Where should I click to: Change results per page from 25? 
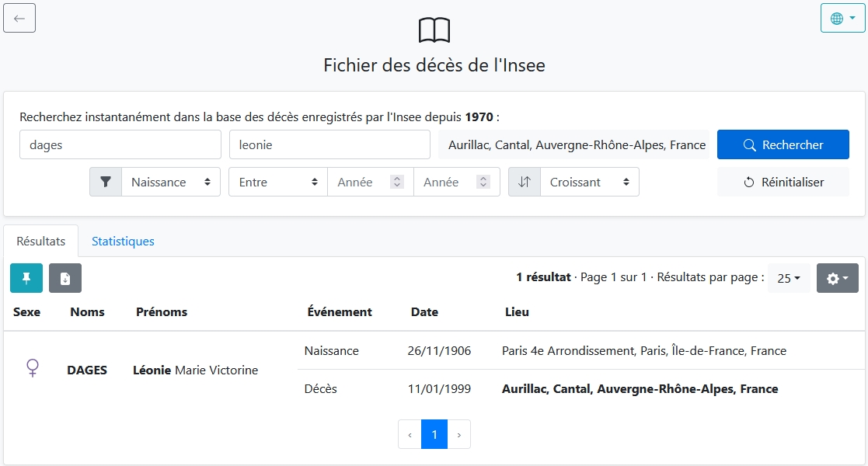789,278
